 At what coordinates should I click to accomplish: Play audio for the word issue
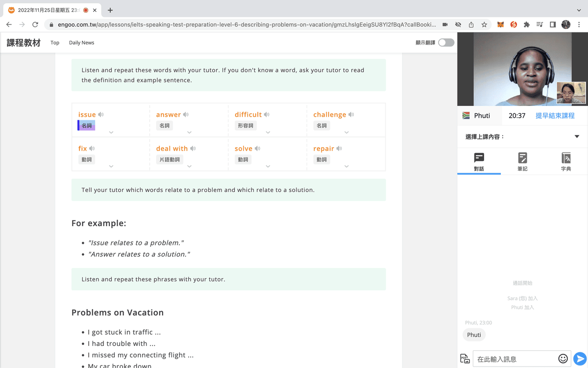[x=100, y=115]
